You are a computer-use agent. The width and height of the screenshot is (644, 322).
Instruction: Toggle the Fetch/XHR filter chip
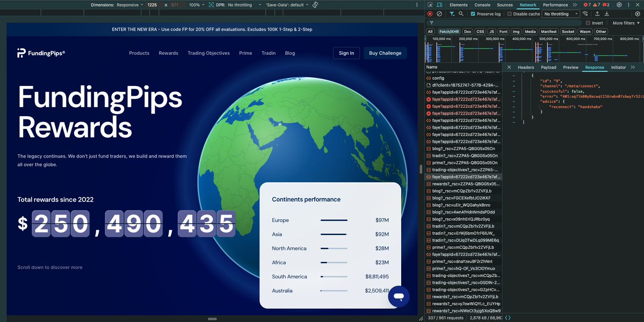449,32
